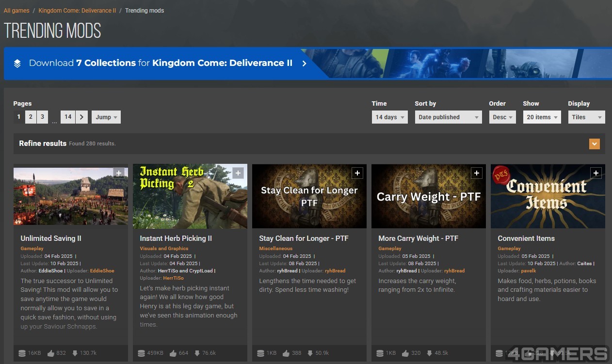Click the plus icon on Convenient Items tile

tap(596, 173)
